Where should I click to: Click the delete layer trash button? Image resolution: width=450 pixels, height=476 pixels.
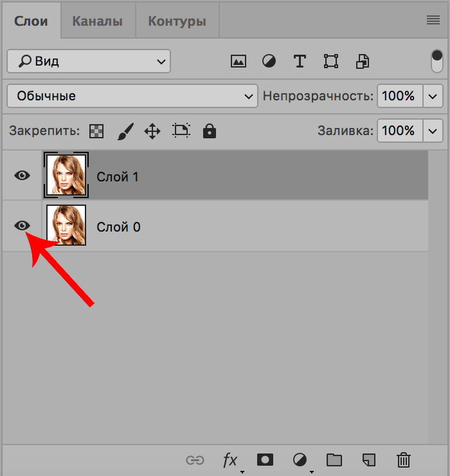(403, 460)
